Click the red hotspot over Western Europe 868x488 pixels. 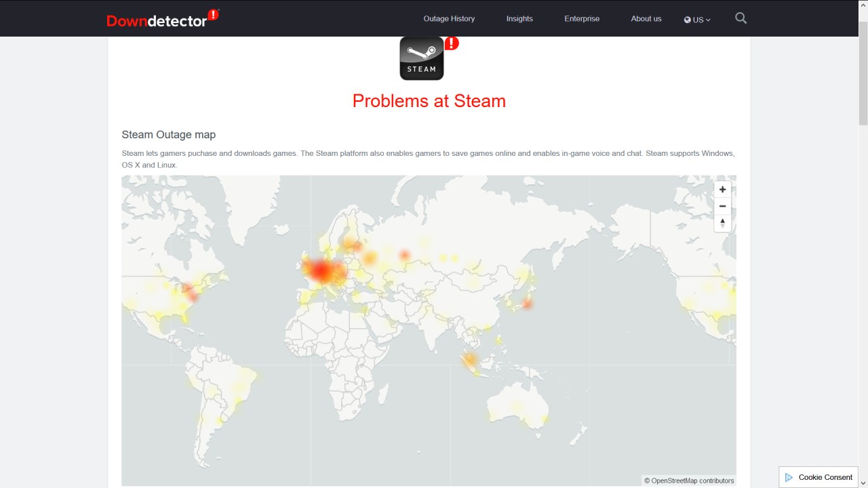click(321, 271)
